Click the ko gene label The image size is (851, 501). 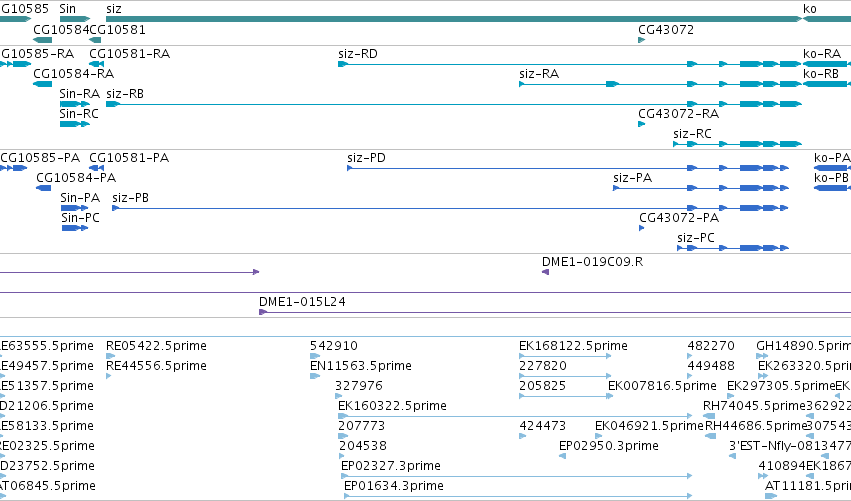pyautogui.click(x=810, y=9)
